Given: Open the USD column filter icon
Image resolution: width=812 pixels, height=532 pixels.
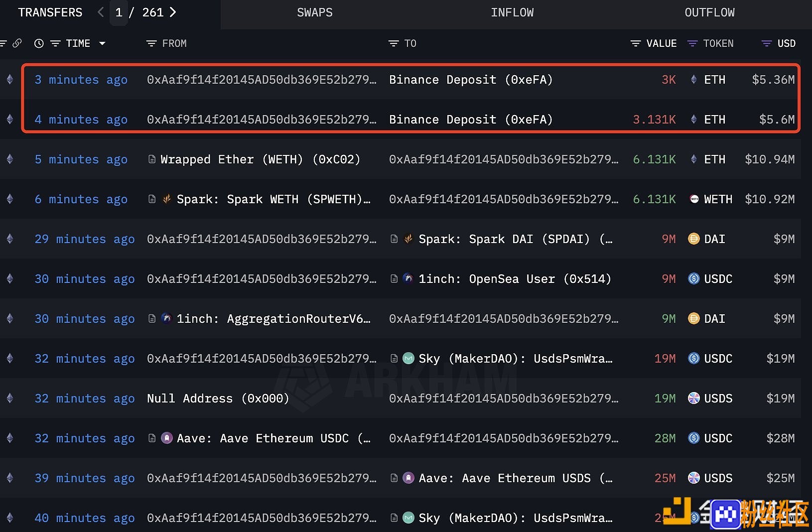Looking at the screenshot, I should 767,43.
